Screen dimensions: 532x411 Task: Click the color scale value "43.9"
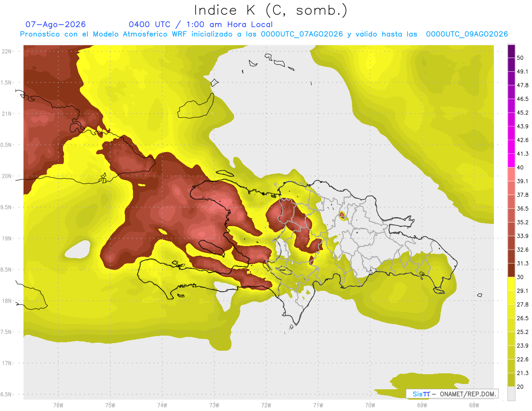523,126
